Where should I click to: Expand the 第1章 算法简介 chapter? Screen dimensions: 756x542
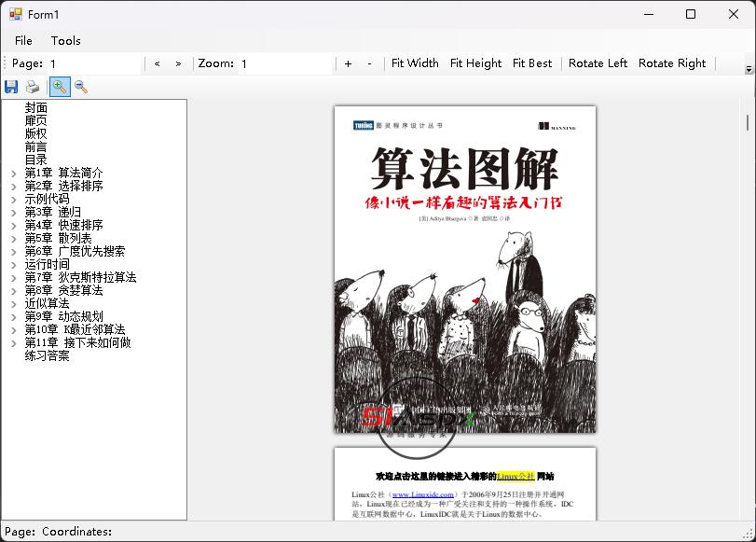coord(14,174)
